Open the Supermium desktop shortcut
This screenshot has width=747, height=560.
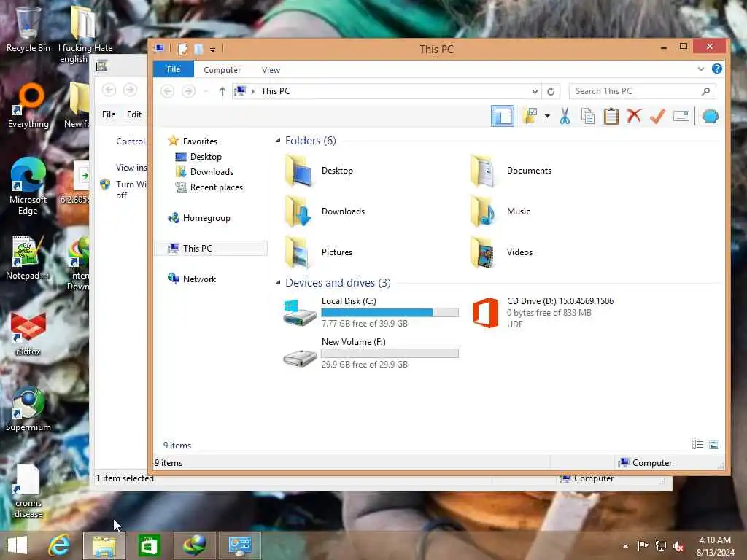(x=28, y=410)
